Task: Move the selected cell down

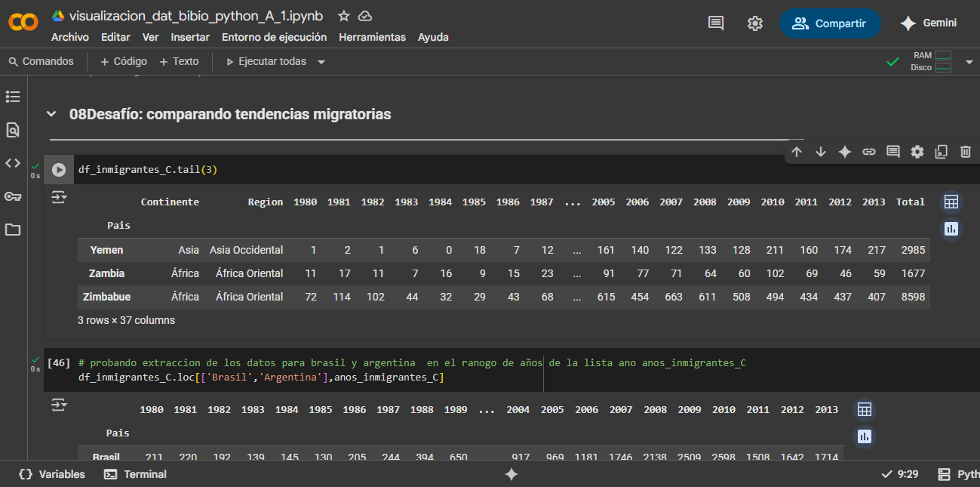Action: (821, 152)
